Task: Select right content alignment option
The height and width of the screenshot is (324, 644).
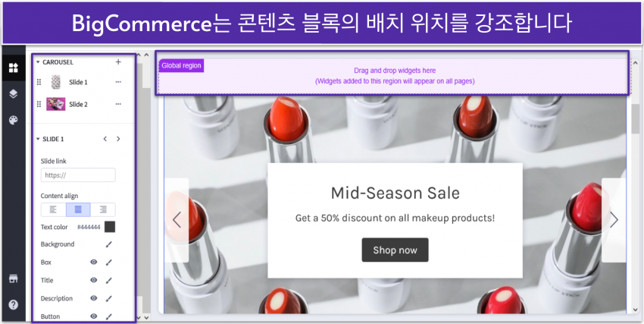Action: (103, 209)
